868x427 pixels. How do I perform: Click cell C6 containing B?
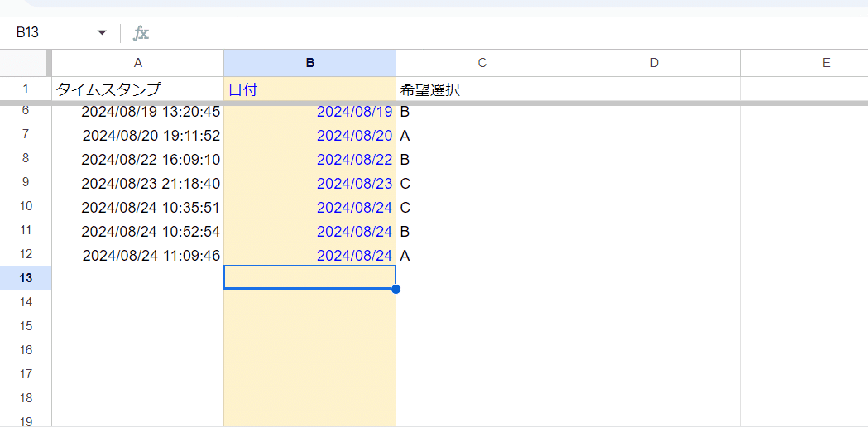482,113
